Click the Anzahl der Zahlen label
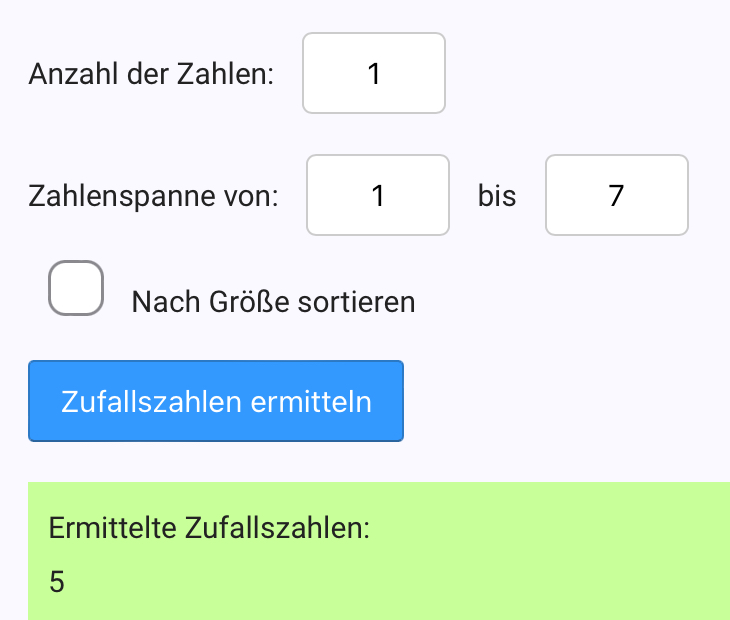Image resolution: width=730 pixels, height=620 pixels. pyautogui.click(x=152, y=75)
